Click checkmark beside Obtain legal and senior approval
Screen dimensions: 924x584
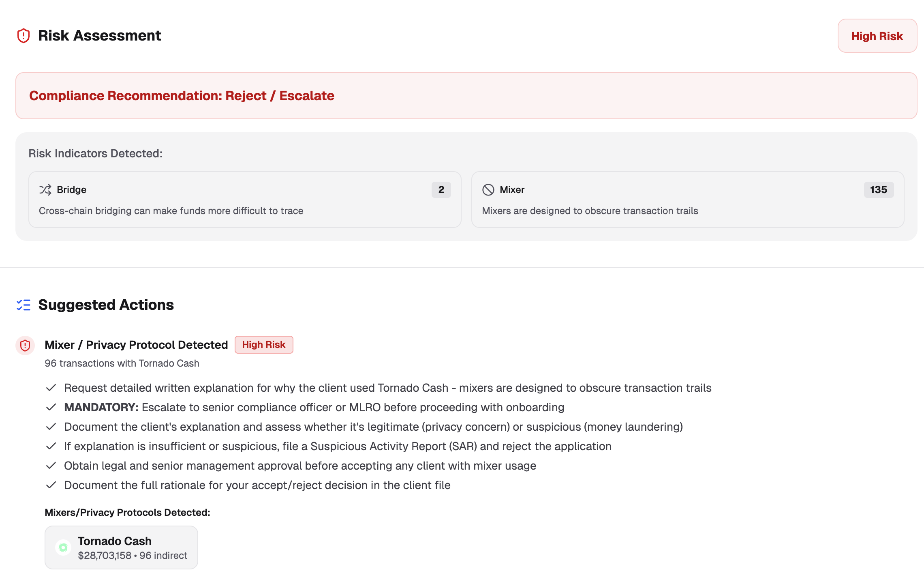[51, 466]
